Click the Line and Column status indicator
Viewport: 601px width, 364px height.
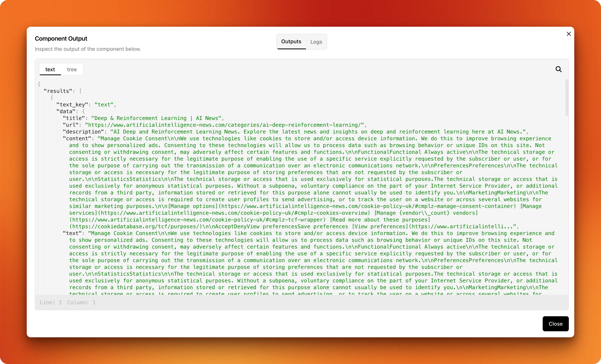(68, 302)
